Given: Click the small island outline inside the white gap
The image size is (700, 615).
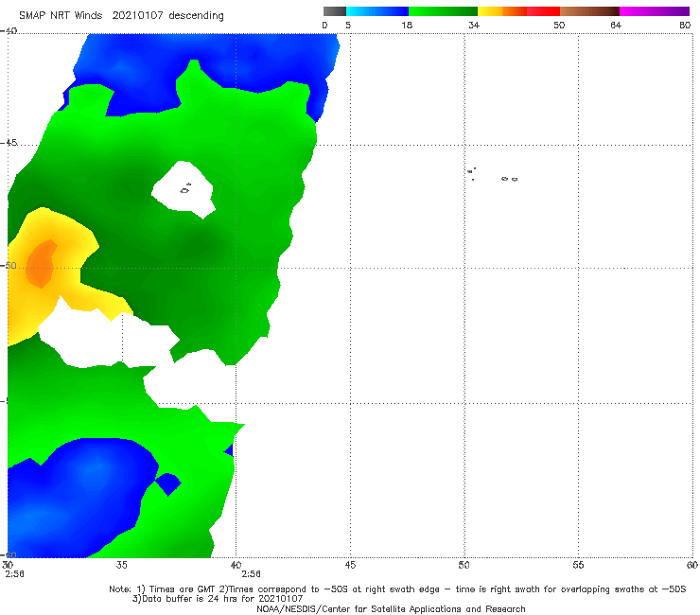Looking at the screenshot, I should (184, 189).
